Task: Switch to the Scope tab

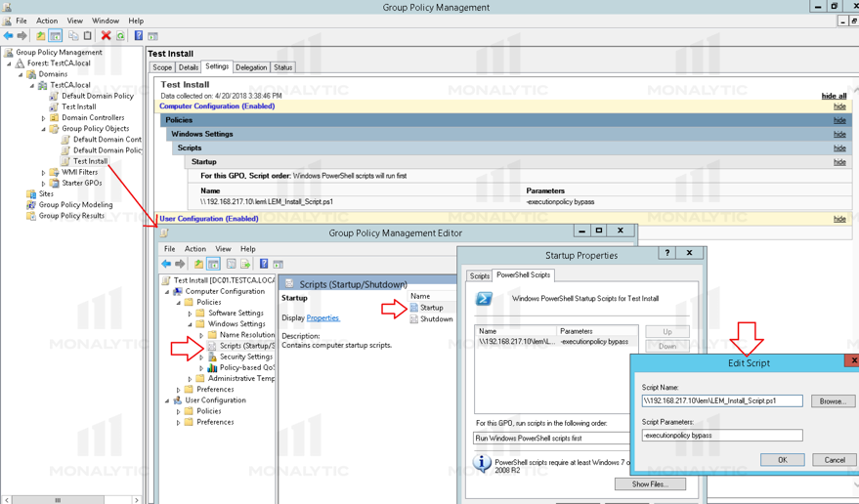Action: (x=162, y=67)
